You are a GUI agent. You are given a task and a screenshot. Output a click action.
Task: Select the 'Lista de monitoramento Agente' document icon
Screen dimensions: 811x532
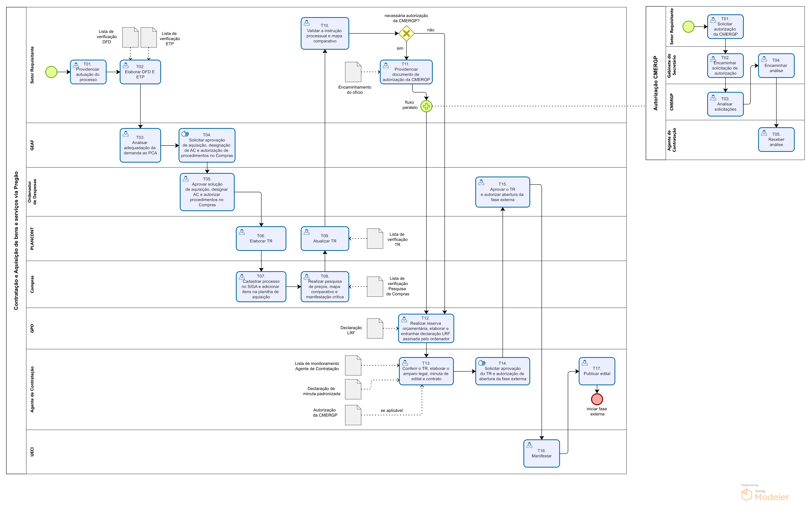353,365
